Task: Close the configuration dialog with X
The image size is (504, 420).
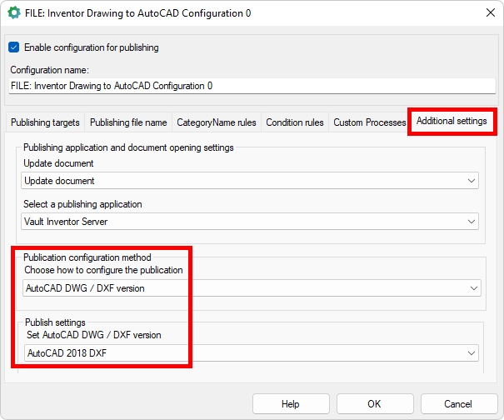Action: (487, 13)
